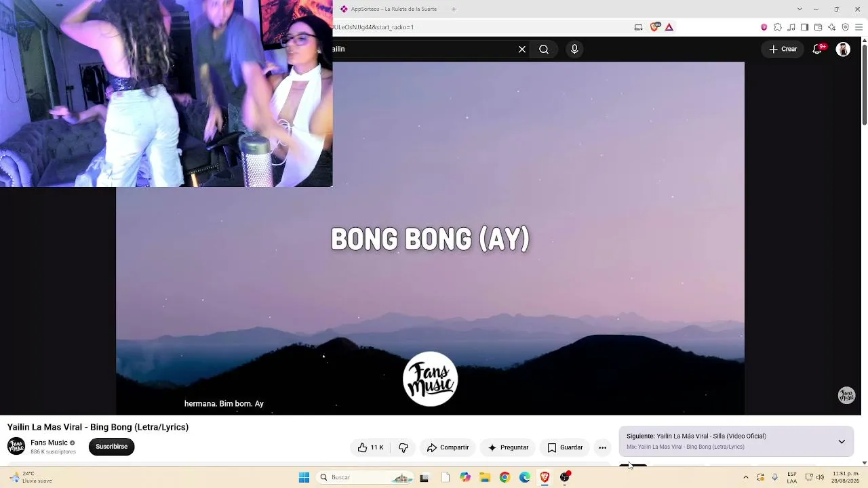Open the media control music-note icon
868x488 pixels.
click(x=791, y=27)
